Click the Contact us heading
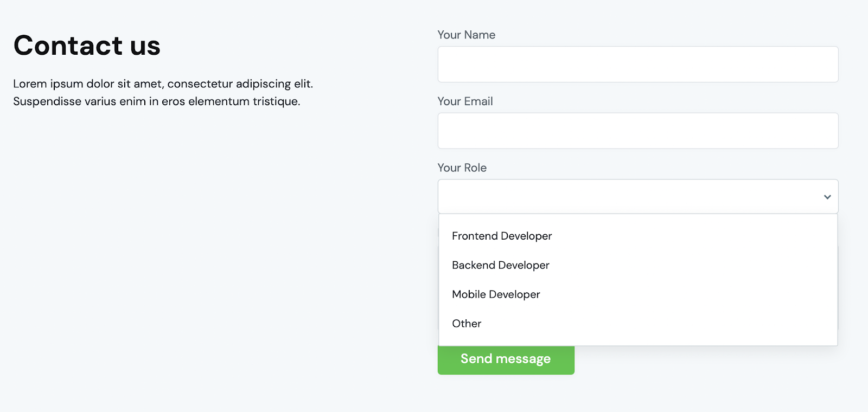The width and height of the screenshot is (868, 412). [87, 46]
